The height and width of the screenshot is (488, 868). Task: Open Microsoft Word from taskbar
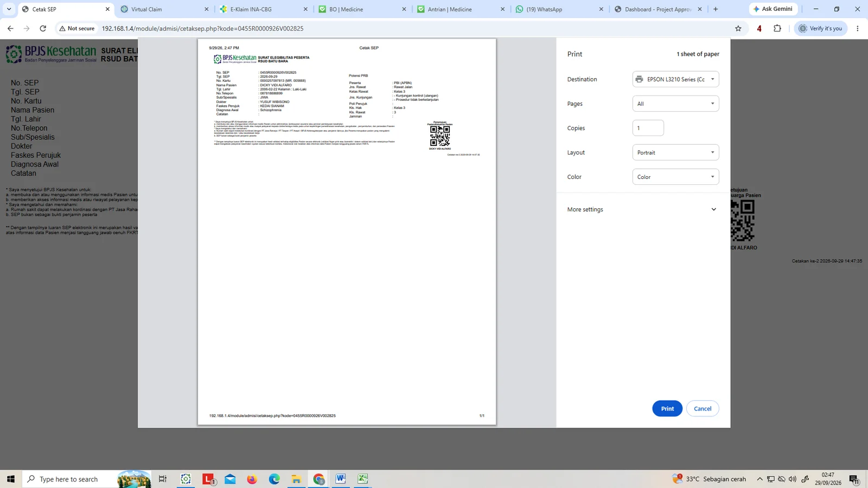(x=340, y=479)
